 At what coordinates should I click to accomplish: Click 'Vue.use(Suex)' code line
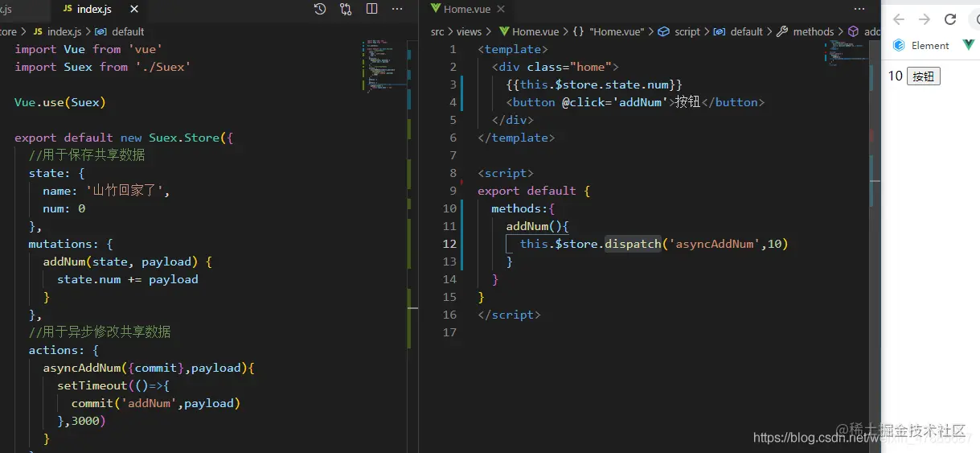point(60,102)
